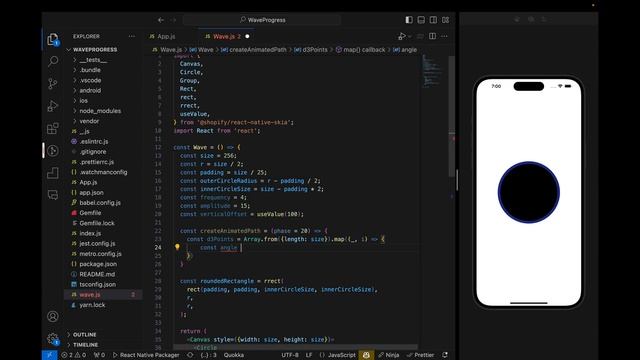Click React Native Packager status item

[x=146, y=355]
